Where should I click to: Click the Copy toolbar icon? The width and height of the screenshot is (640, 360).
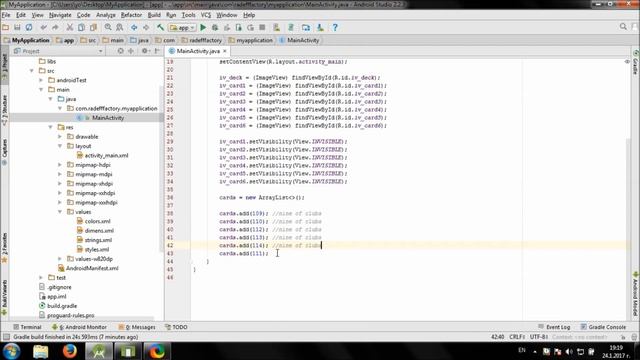coord(82,27)
